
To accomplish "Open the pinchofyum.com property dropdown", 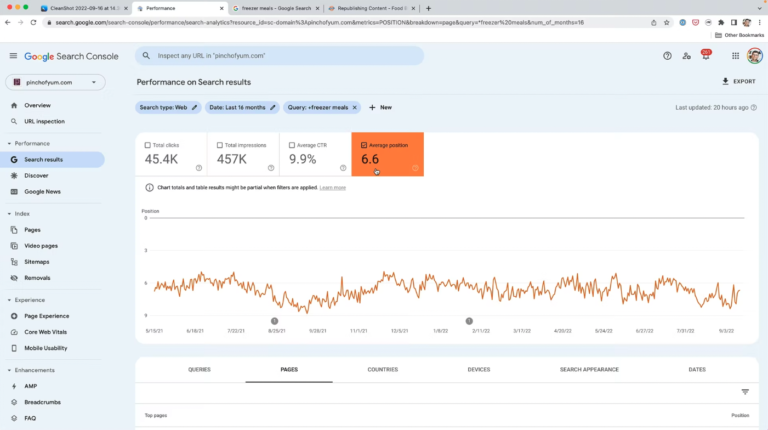I will click(x=55, y=82).
